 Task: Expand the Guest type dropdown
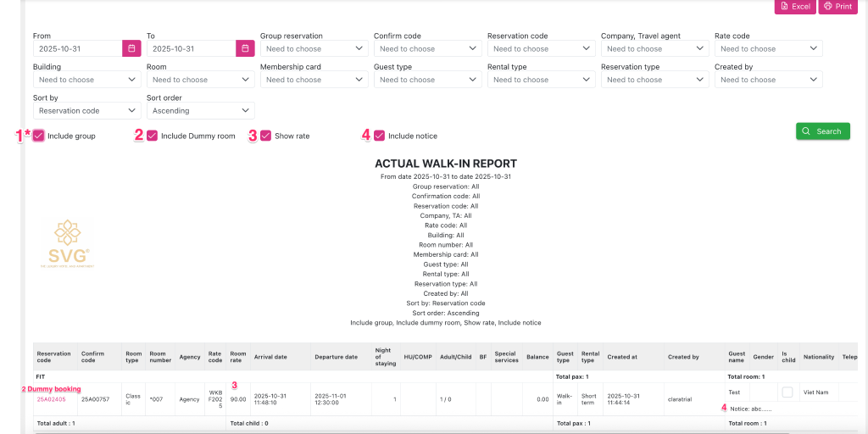[x=426, y=80]
